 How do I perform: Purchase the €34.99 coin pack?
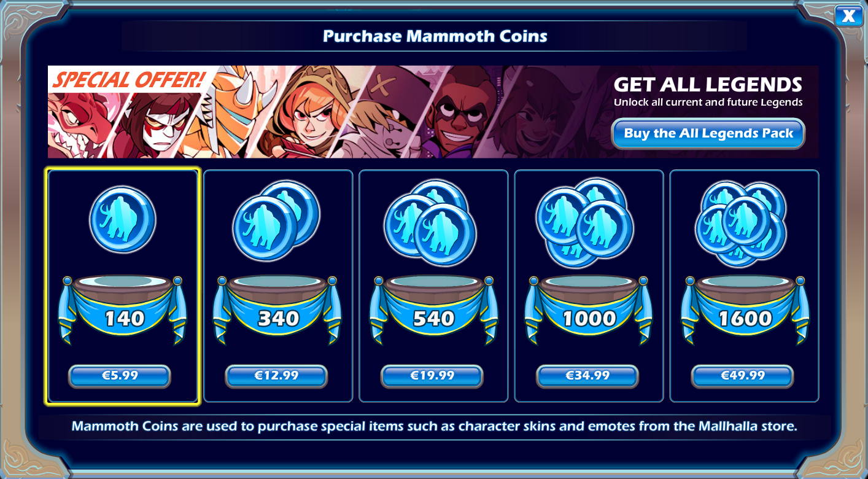point(587,376)
